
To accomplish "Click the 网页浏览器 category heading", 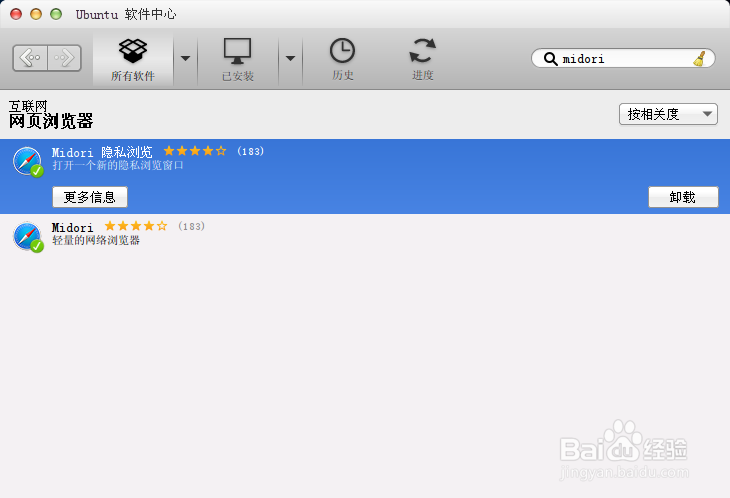I will 51,121.
